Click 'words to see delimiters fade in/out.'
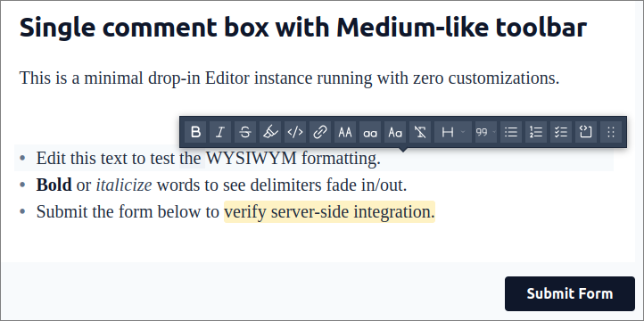 click(x=282, y=185)
